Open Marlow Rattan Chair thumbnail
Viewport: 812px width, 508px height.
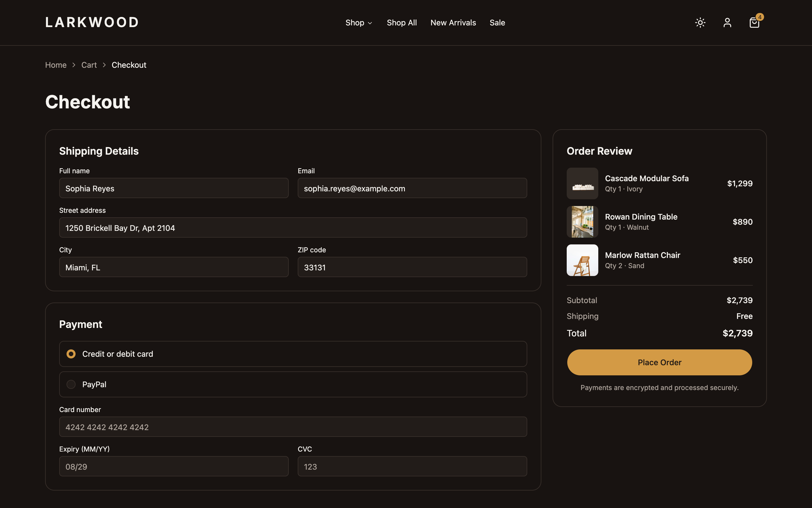(x=582, y=260)
